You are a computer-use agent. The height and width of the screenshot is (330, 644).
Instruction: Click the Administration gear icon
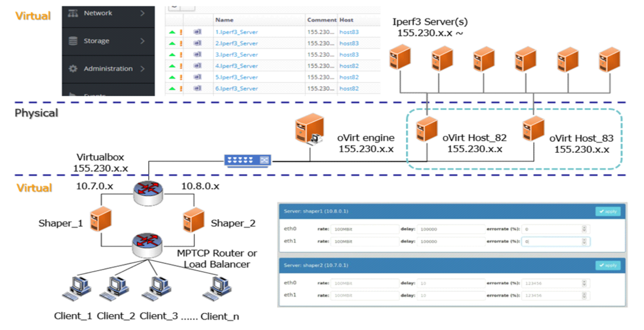pos(73,69)
